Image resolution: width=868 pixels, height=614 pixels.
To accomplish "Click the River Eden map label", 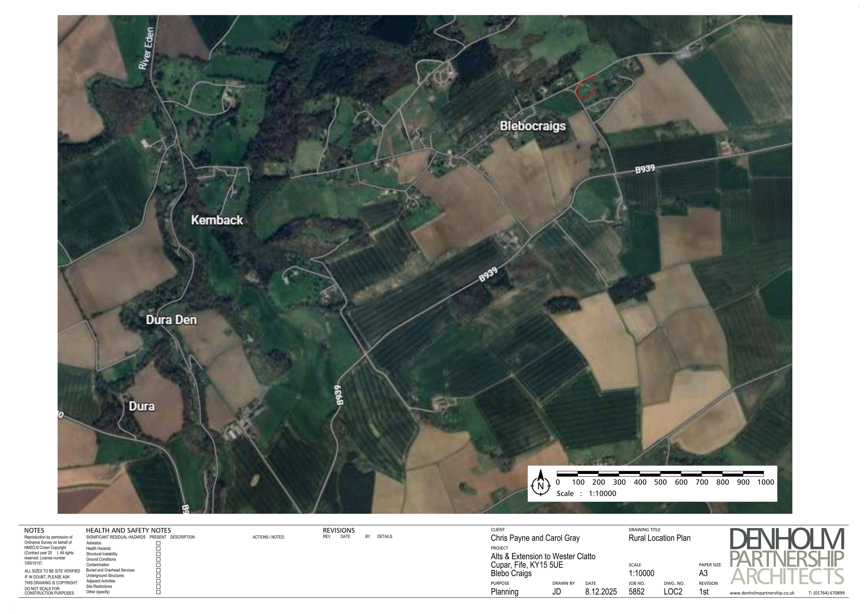I will click(146, 48).
